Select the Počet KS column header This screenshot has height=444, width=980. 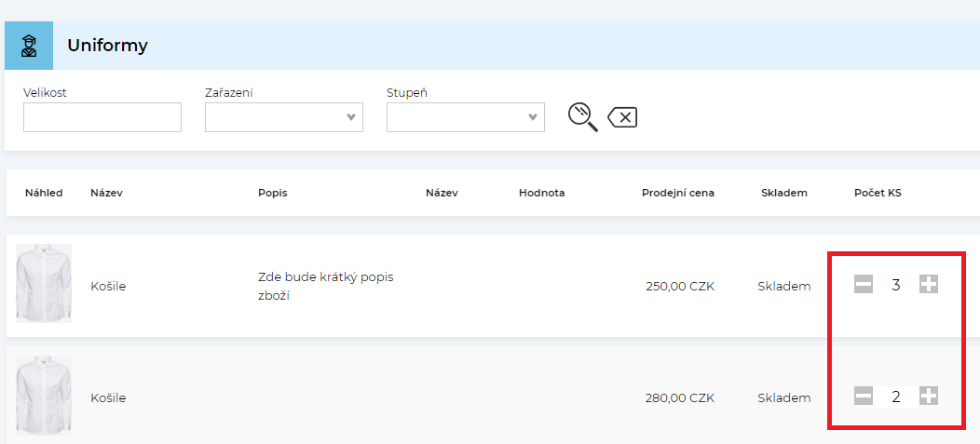pos(877,193)
